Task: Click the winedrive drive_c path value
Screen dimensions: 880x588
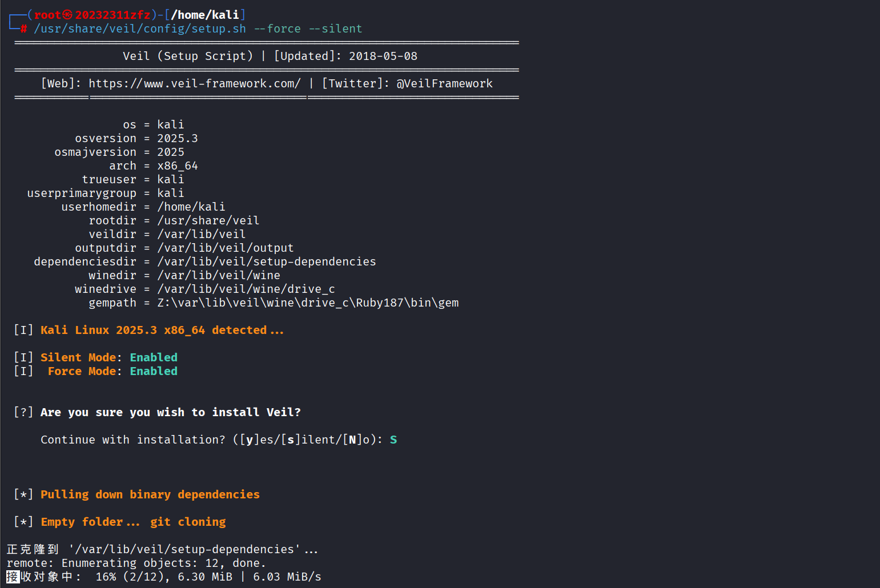Action: 246,289
